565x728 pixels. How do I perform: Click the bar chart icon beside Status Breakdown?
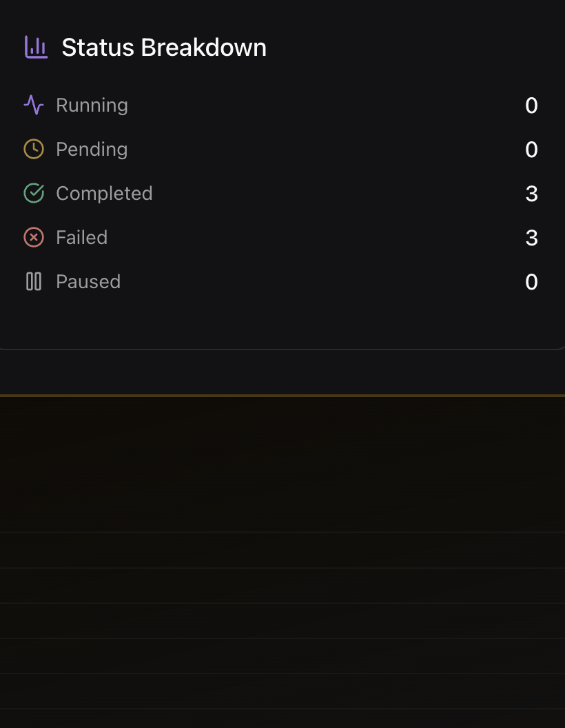(36, 48)
